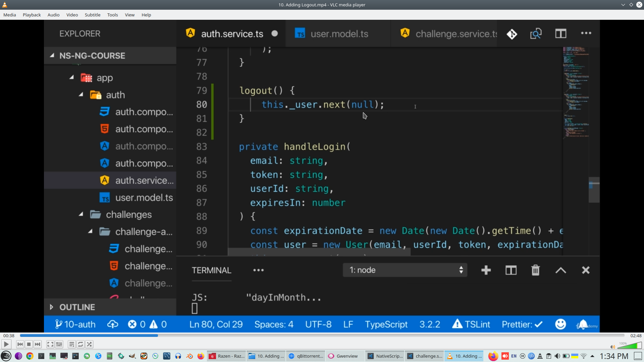Go to previous media track

[20, 344]
